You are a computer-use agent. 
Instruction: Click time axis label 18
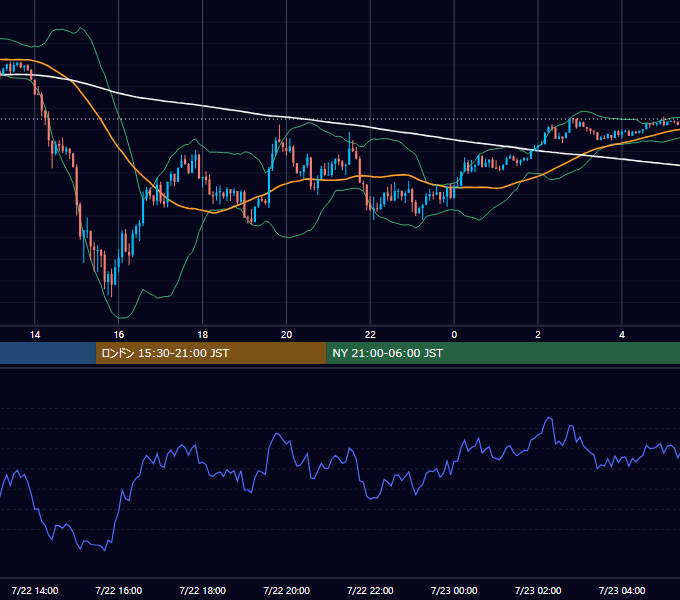point(203,335)
